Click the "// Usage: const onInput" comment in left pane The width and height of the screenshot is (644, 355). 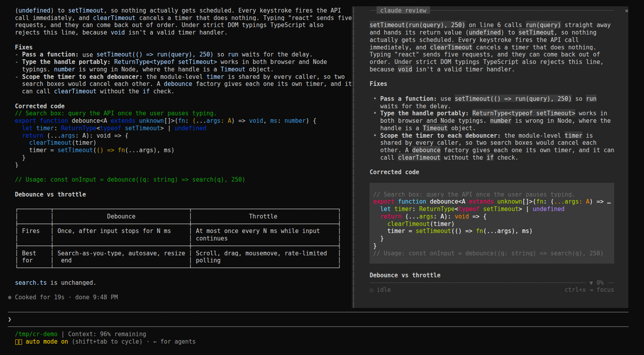130,180
